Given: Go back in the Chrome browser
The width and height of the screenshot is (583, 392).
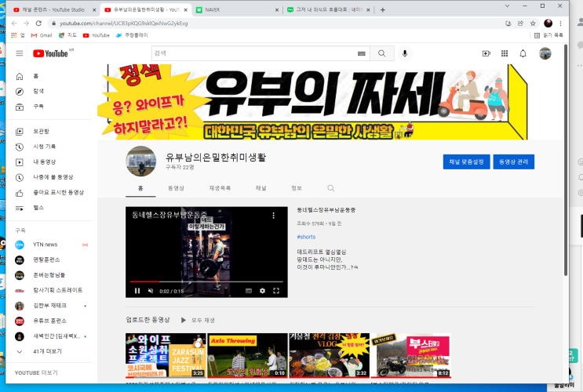Looking at the screenshot, I should pos(14,23).
